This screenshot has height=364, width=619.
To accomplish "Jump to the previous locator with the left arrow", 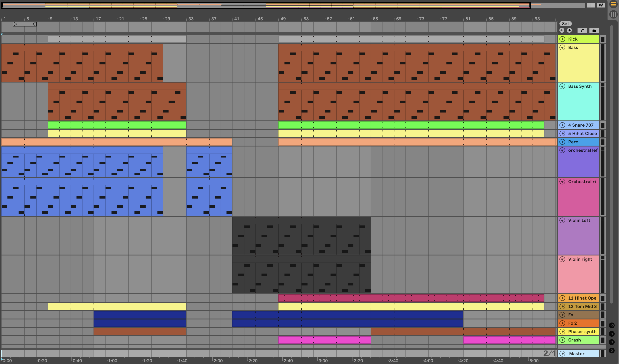I will 562,30.
